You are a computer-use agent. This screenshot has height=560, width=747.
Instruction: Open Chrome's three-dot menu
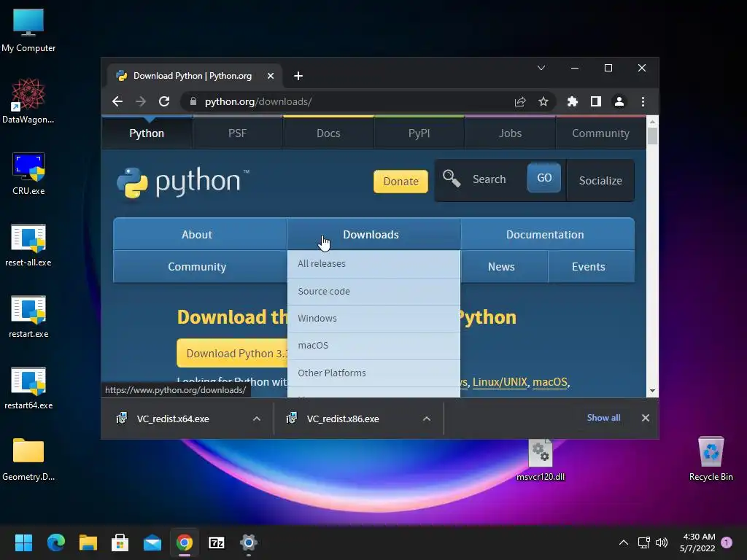pos(643,101)
